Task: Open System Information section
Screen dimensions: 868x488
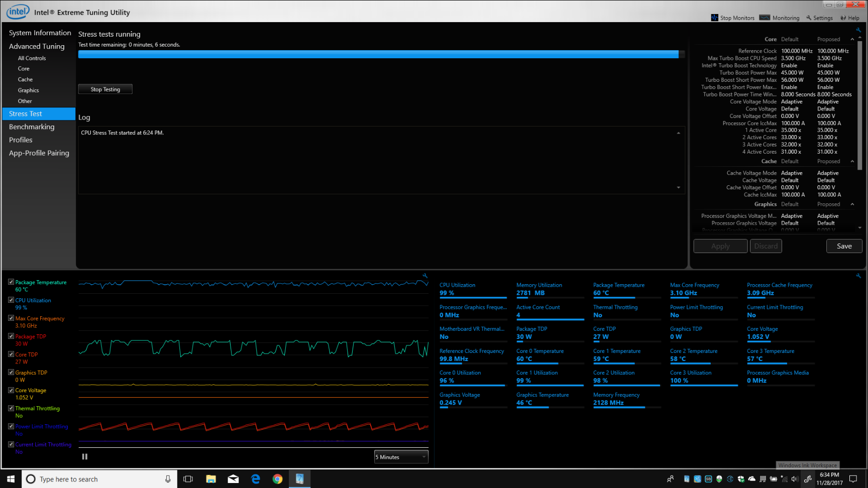Action: point(40,33)
